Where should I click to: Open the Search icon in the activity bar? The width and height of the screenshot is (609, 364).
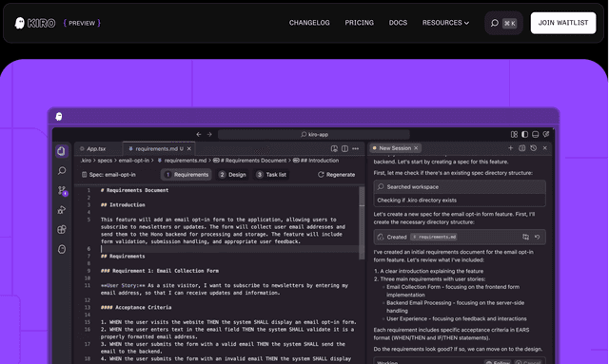point(62,171)
